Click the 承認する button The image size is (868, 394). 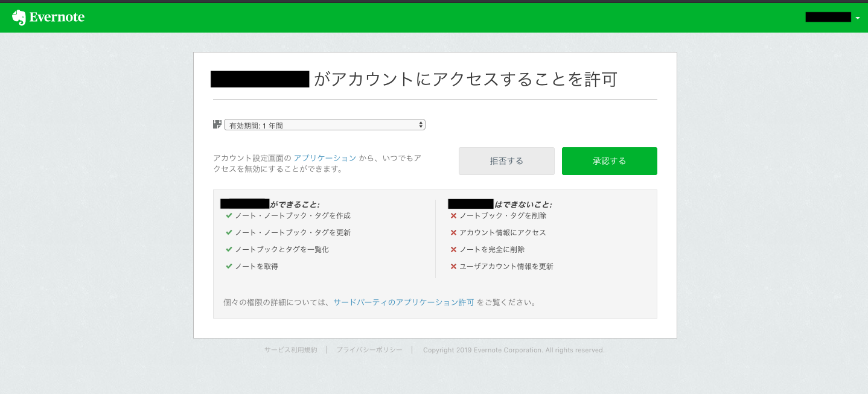(609, 161)
